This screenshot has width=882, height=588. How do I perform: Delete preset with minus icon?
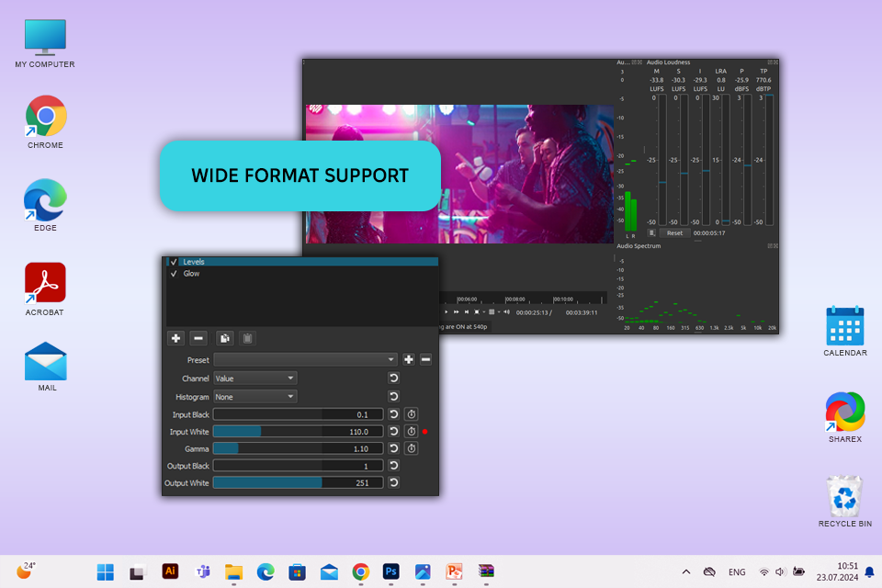coord(426,359)
